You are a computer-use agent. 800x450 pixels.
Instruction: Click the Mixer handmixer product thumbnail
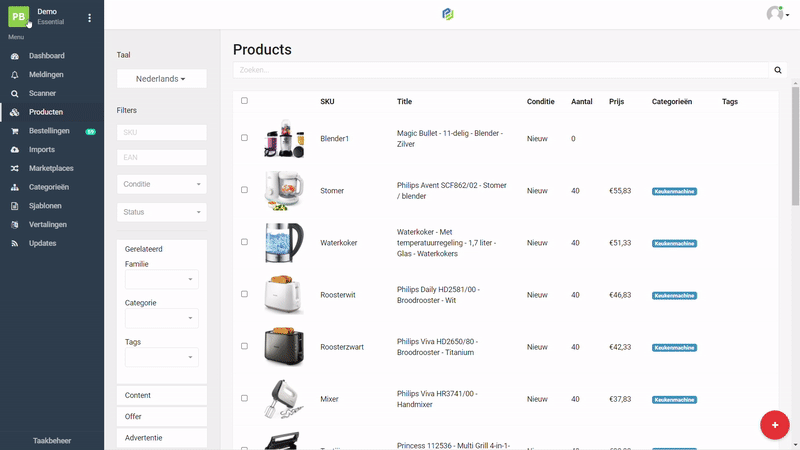[284, 399]
